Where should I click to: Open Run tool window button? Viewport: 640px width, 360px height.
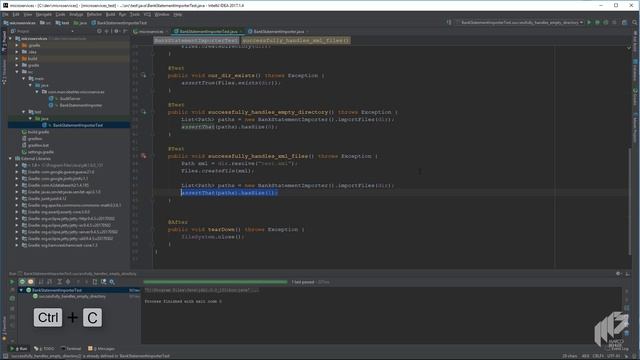pyautogui.click(x=19, y=349)
